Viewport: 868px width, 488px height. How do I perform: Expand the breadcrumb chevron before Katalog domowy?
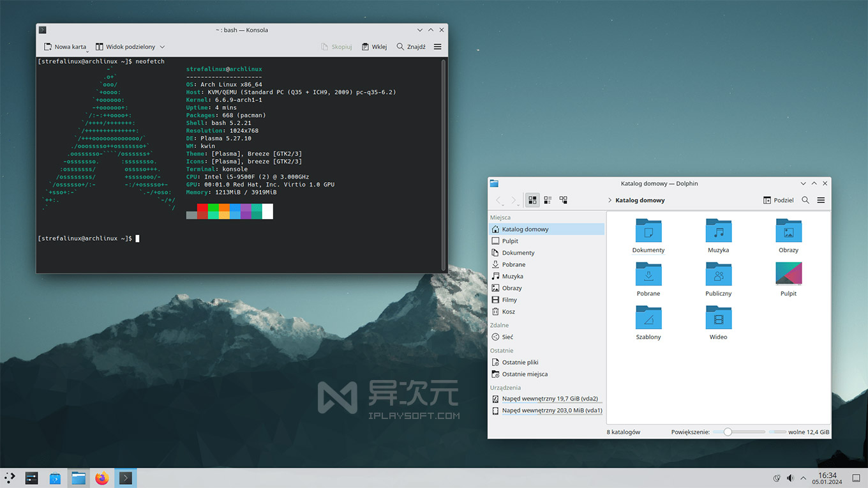tap(610, 199)
